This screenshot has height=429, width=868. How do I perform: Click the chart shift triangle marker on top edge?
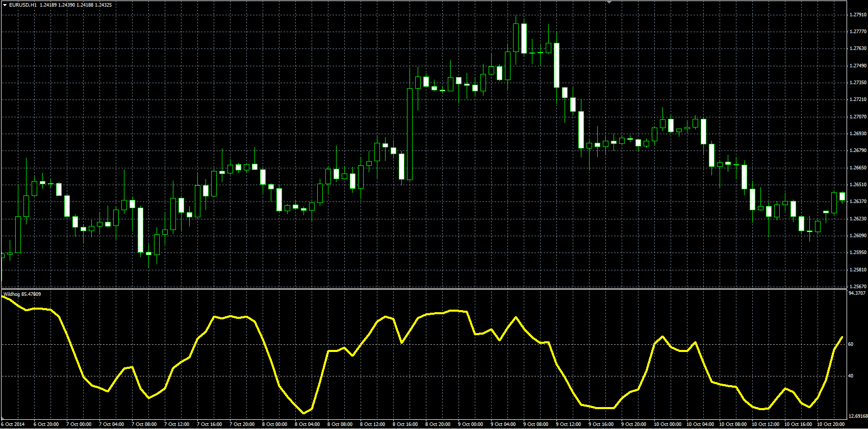tap(609, 2)
